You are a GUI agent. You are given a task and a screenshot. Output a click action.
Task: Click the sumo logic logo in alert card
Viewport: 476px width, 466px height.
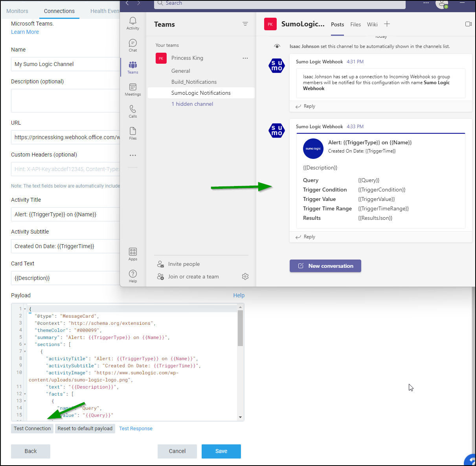(313, 149)
